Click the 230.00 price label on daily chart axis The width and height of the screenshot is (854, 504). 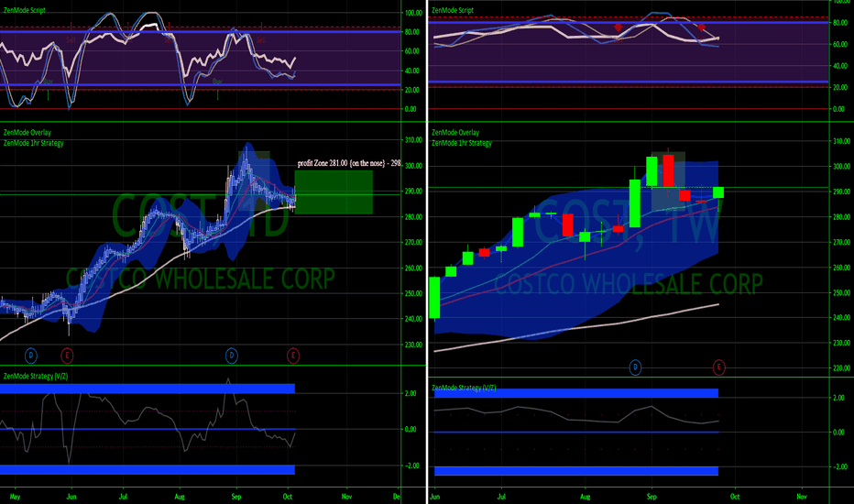tap(413, 345)
